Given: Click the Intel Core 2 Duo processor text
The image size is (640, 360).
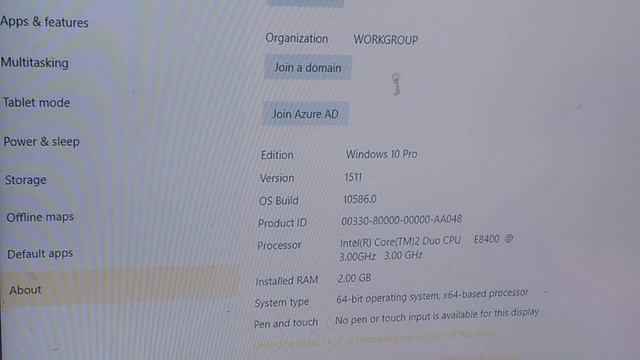Looking at the screenshot, I should (x=426, y=248).
